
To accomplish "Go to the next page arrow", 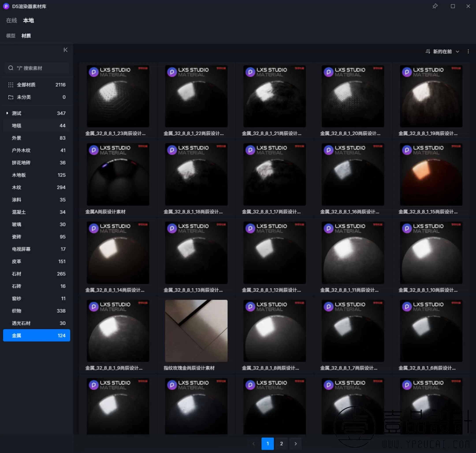I will (296, 443).
